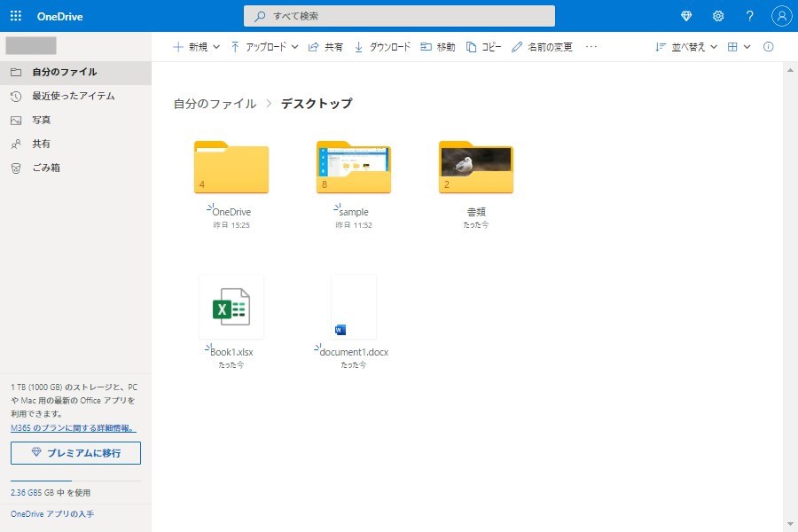Select コピー copy toolbar button
Screen dimensions: 798x532
pos(484,47)
